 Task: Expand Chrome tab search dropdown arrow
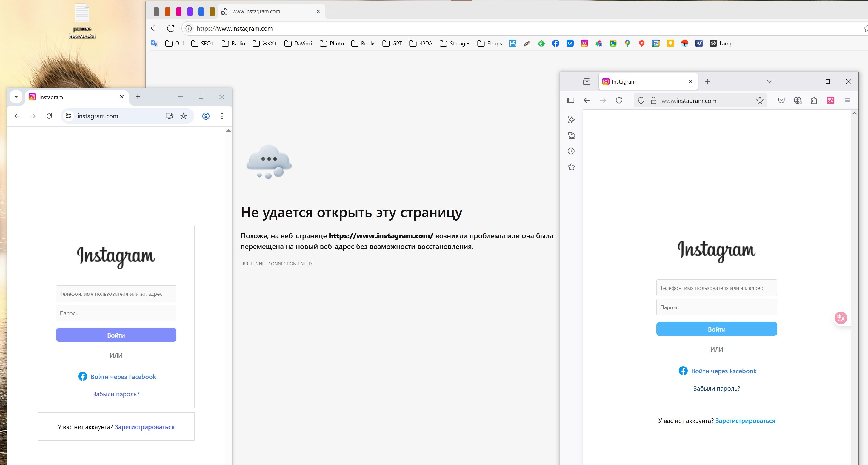pos(16,97)
